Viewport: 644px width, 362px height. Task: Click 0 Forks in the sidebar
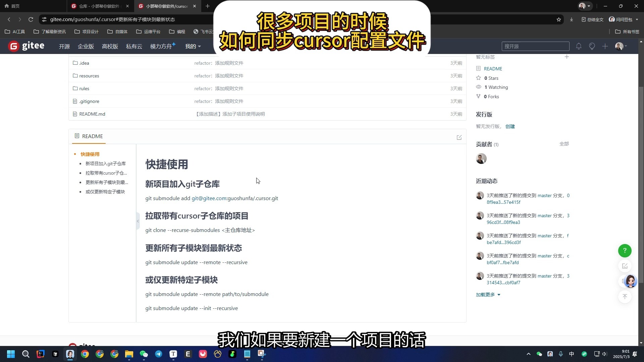tap(491, 97)
